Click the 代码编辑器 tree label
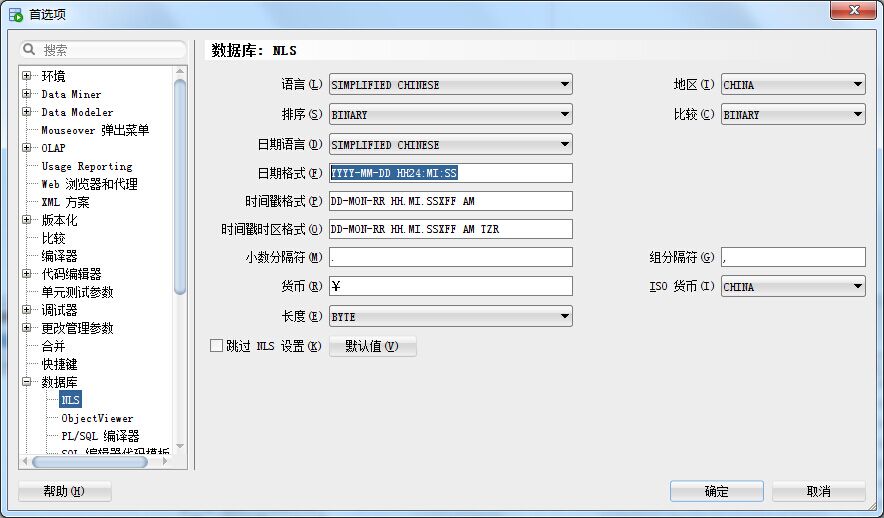This screenshot has height=518, width=884. tap(71, 274)
